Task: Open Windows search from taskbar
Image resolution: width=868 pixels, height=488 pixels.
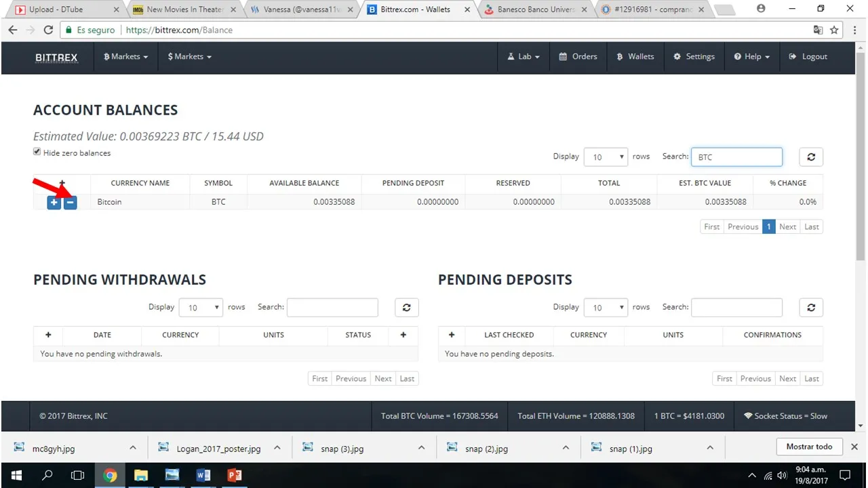Action: 47,475
